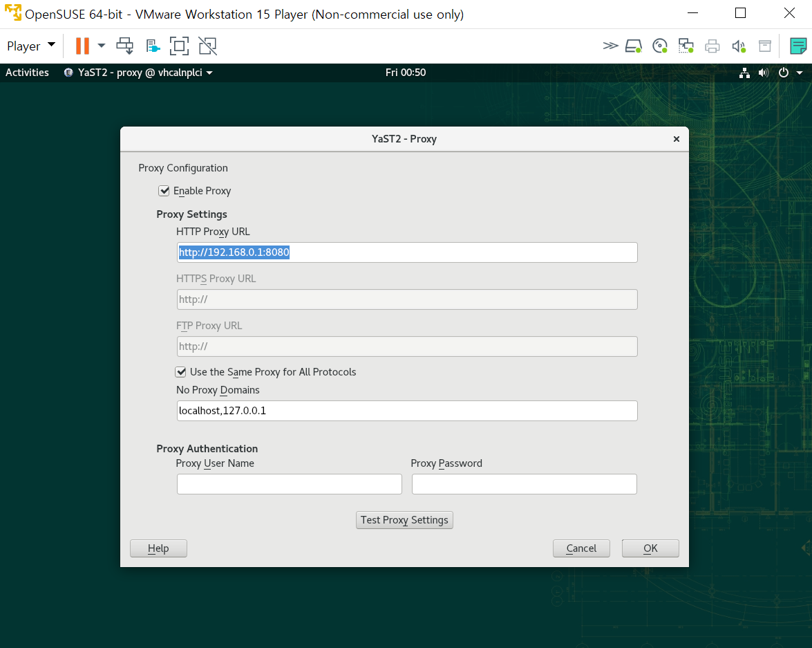Click the VMware Tools install icon in the toolbar
The height and width of the screenshot is (648, 812).
click(153, 46)
